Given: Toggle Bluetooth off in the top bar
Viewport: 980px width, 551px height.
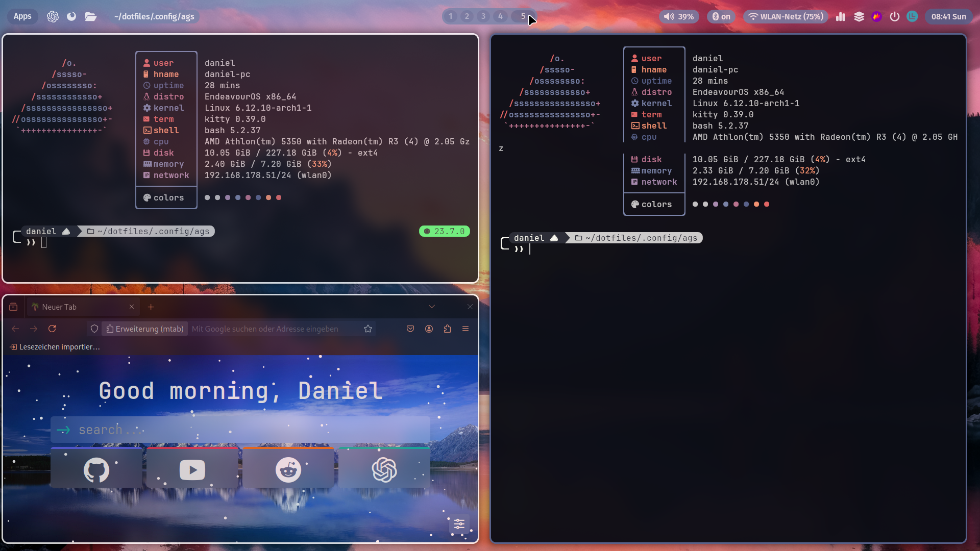Looking at the screenshot, I should pos(720,16).
